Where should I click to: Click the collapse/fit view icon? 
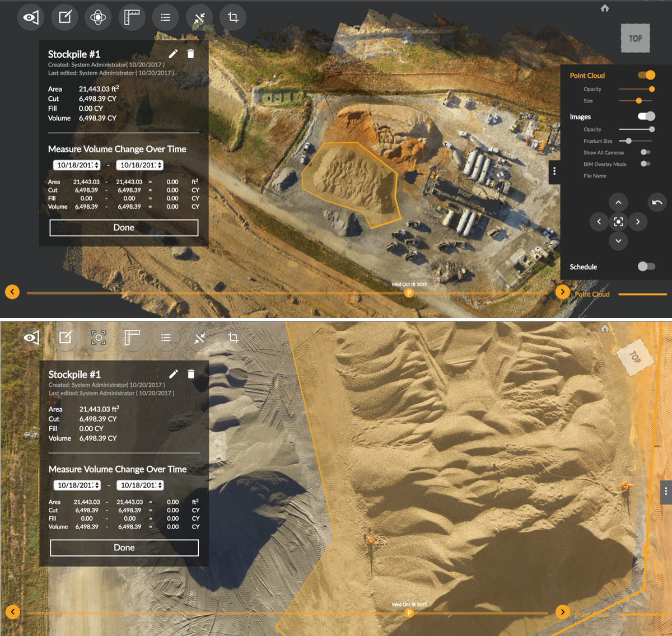click(x=199, y=17)
